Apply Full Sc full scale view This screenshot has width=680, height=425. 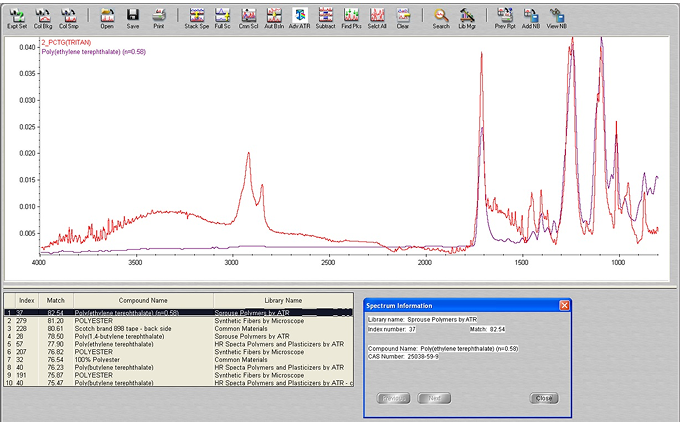click(222, 17)
